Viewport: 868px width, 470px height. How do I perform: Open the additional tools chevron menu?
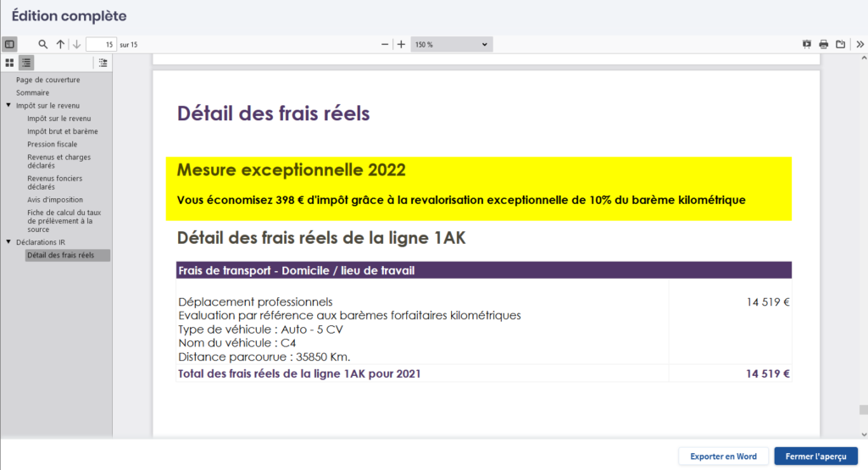click(x=860, y=44)
